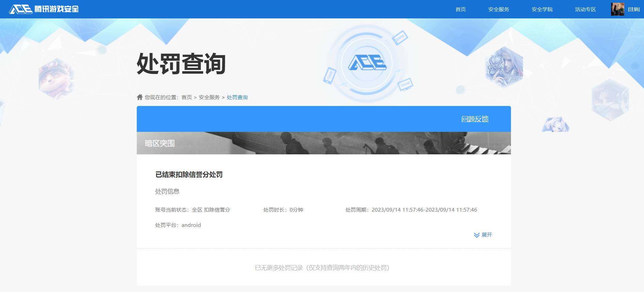Go to 安全服务 in the breadcrumb
The height and width of the screenshot is (292, 644).
(209, 97)
